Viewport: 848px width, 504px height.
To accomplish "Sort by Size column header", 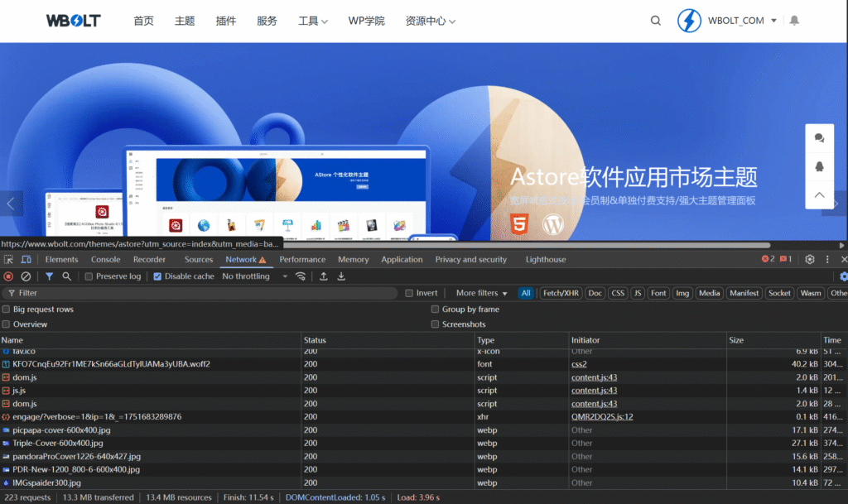I will [773, 340].
